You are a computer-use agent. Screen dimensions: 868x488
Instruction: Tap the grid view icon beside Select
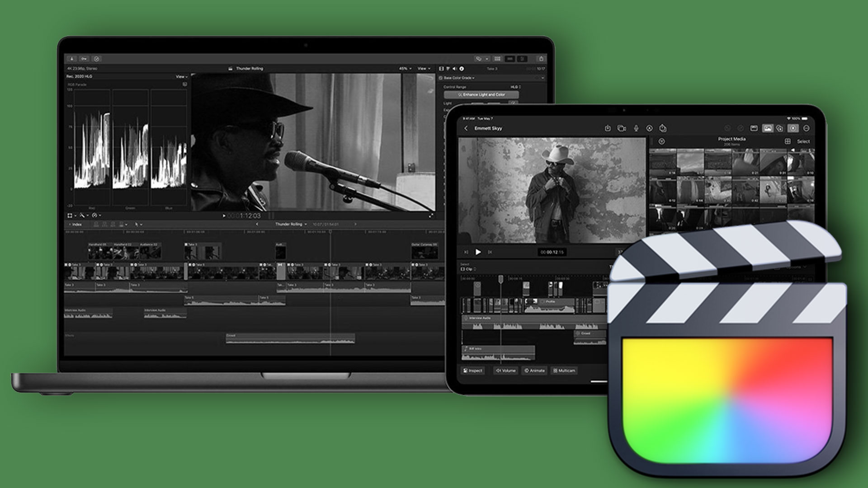click(788, 141)
